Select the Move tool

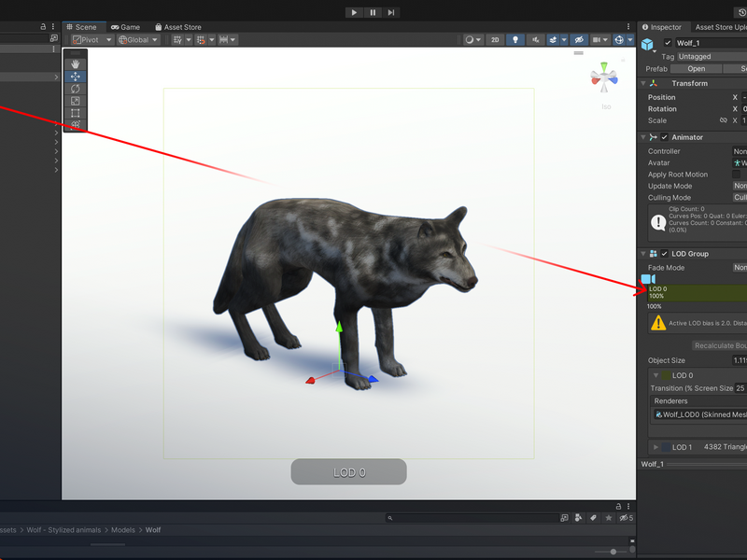pos(76,77)
